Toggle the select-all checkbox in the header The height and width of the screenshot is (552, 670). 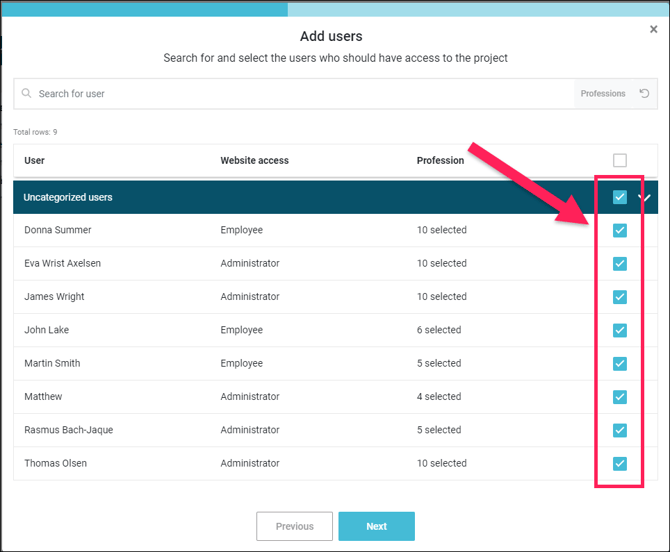[x=620, y=160]
